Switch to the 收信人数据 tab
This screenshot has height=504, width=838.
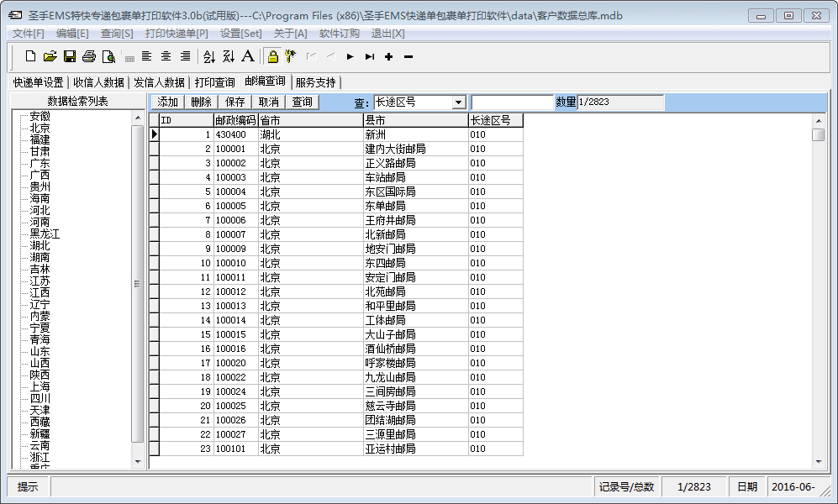(x=99, y=82)
